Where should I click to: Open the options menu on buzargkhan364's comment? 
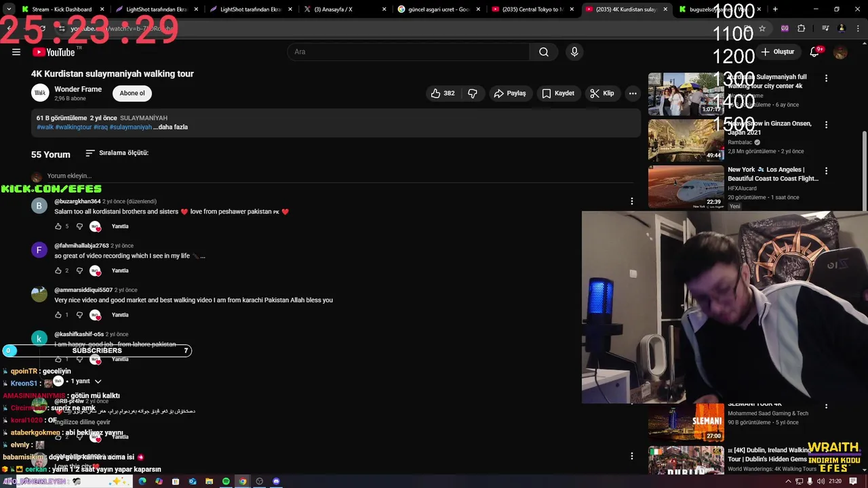(632, 201)
